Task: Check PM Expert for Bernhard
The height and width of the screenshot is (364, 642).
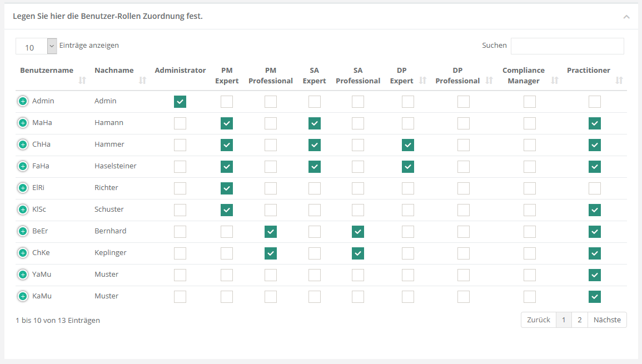Action: pyautogui.click(x=227, y=232)
